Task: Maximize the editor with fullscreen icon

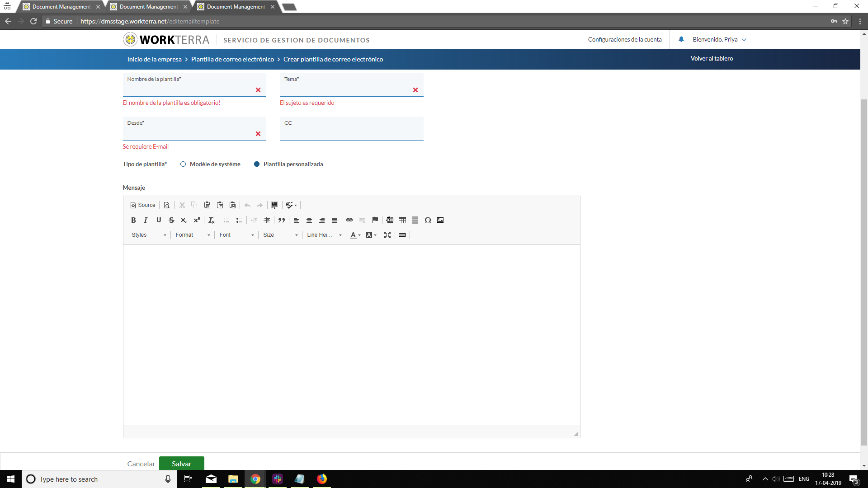Action: tap(387, 235)
